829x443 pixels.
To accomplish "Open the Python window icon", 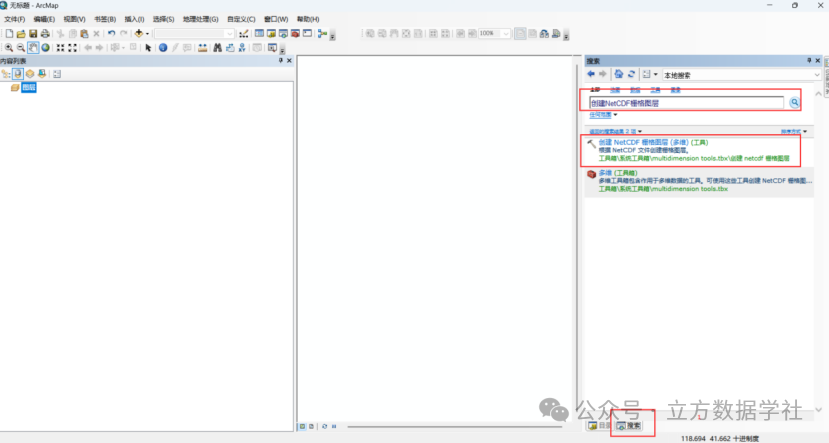I will (x=308, y=34).
